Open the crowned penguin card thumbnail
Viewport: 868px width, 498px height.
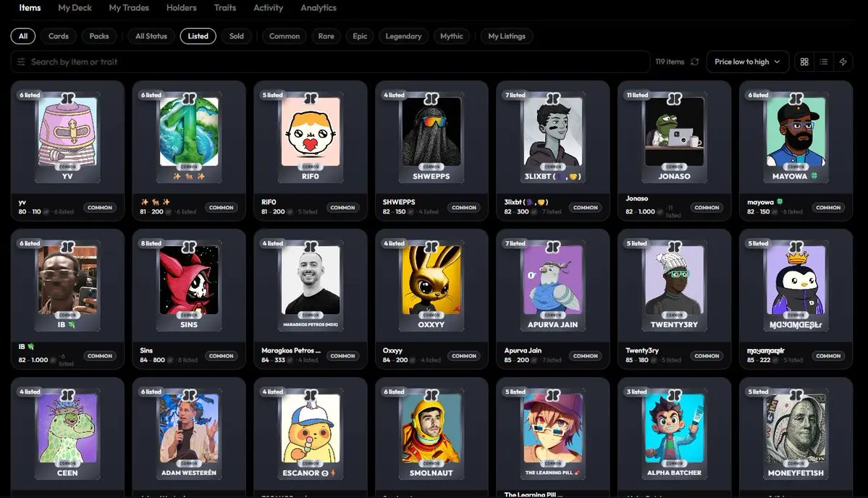(796, 286)
